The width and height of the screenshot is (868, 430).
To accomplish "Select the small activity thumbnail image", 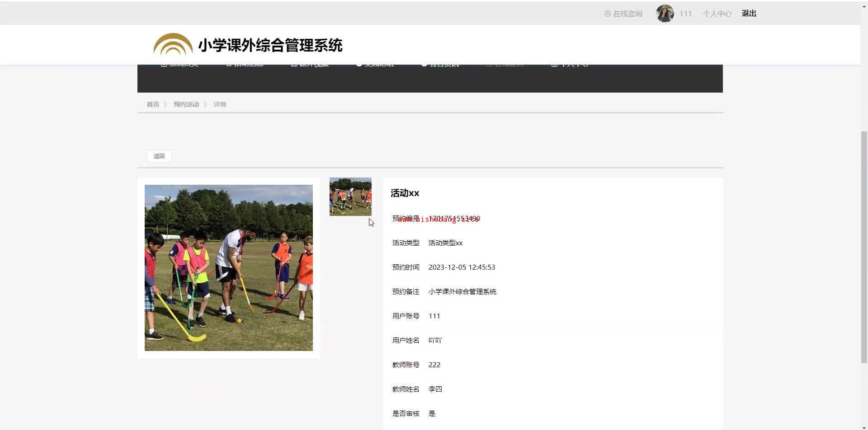I will (350, 196).
